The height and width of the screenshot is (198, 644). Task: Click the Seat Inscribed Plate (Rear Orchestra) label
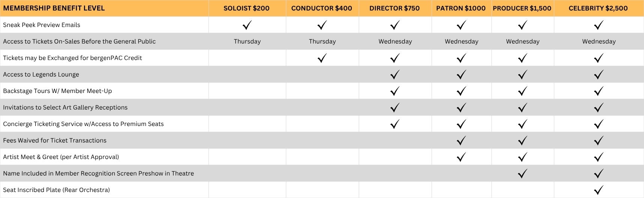tap(56, 190)
